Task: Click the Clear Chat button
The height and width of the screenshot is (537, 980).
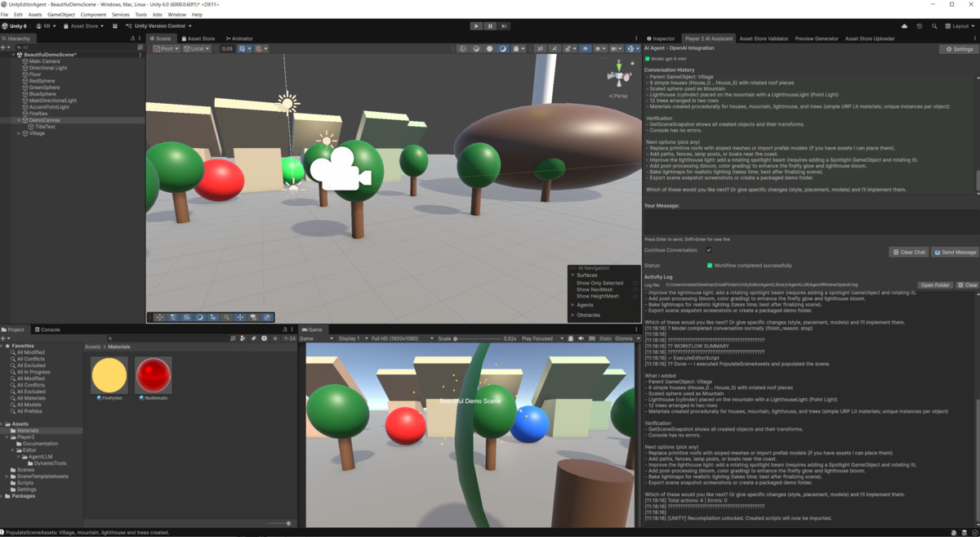Action: pyautogui.click(x=908, y=253)
